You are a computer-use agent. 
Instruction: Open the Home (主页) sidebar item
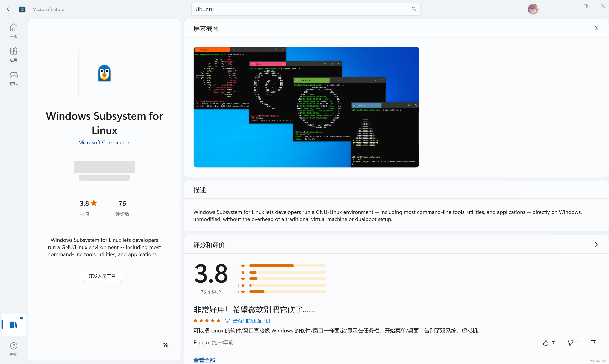pyautogui.click(x=14, y=31)
